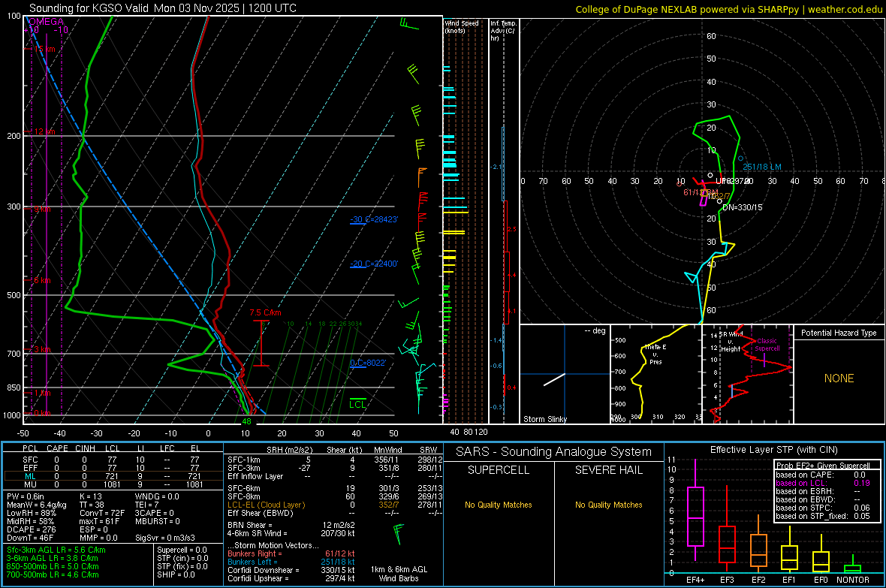Click the 'PW = 0.6in' value
The height and width of the screenshot is (588, 886).
pos(26,496)
